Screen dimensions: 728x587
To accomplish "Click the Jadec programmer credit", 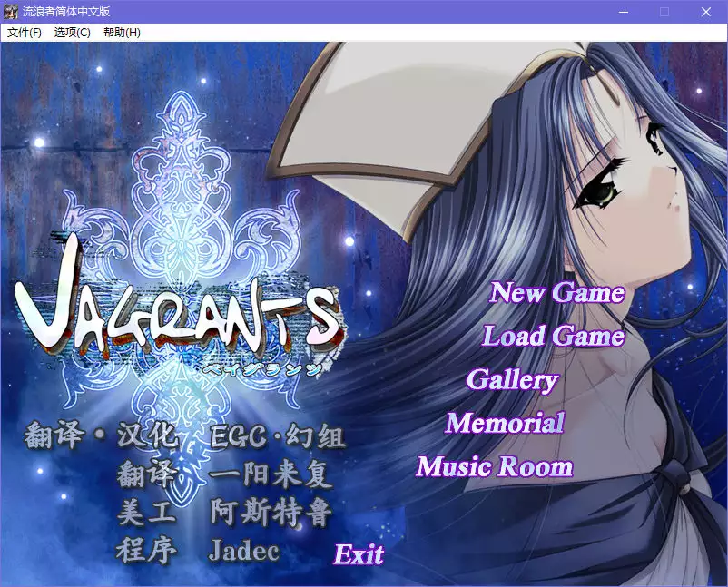I will click(245, 550).
